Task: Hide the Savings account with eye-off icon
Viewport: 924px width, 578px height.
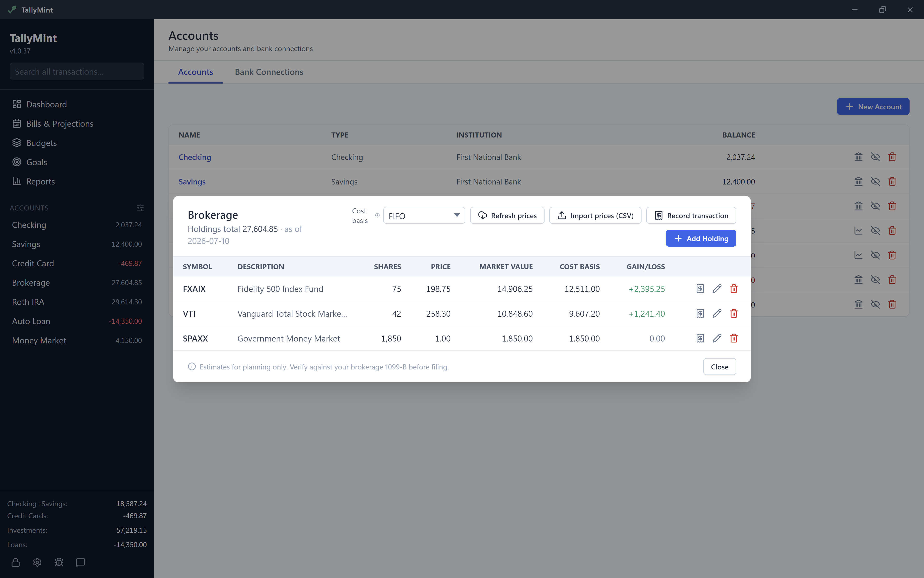Action: point(875,182)
